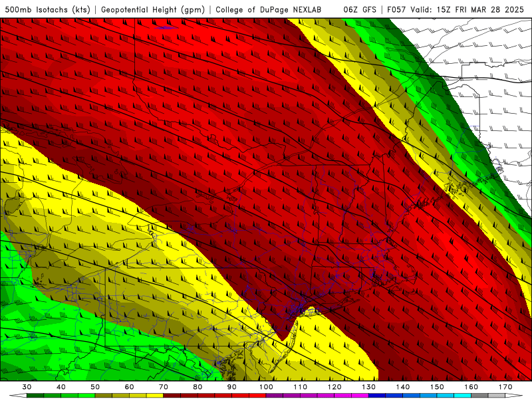This screenshot has height=399, width=532.
Task: Select the dark purple legend swatch after 100
Action: click(275, 395)
